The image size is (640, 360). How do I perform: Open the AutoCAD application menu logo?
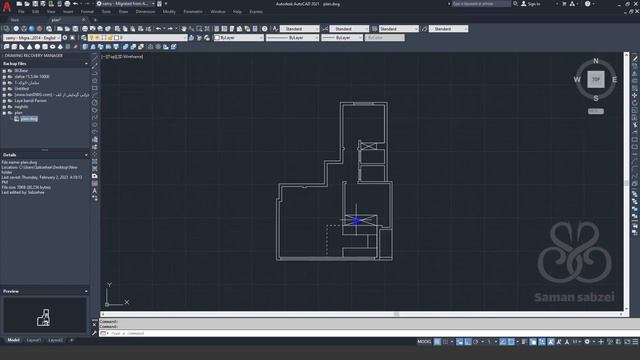pyautogui.click(x=7, y=6)
